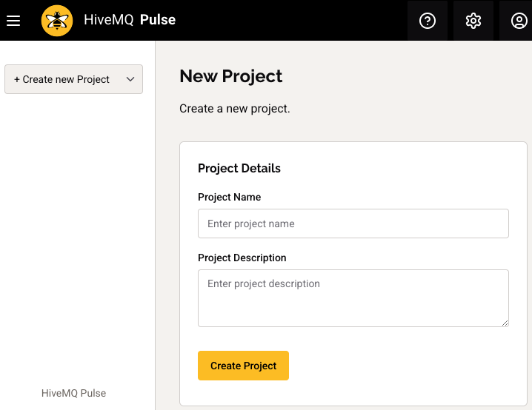Click the description textarea resize handle

[x=505, y=323]
